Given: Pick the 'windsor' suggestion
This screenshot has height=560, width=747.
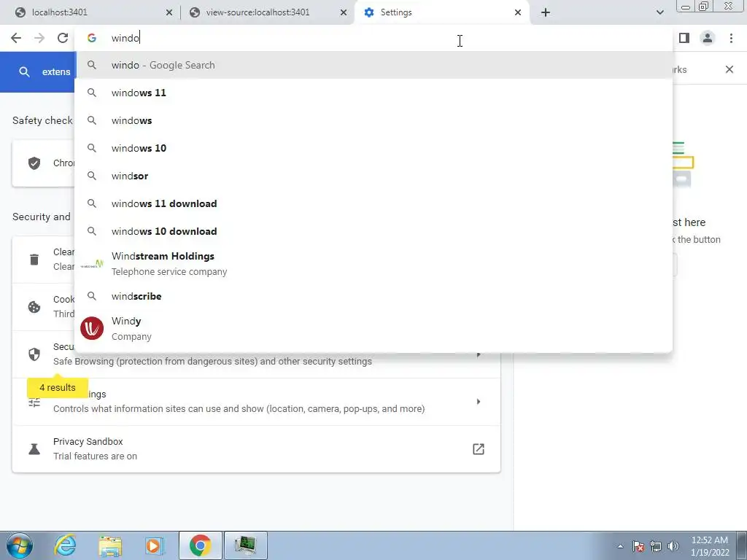Looking at the screenshot, I should 373,176.
